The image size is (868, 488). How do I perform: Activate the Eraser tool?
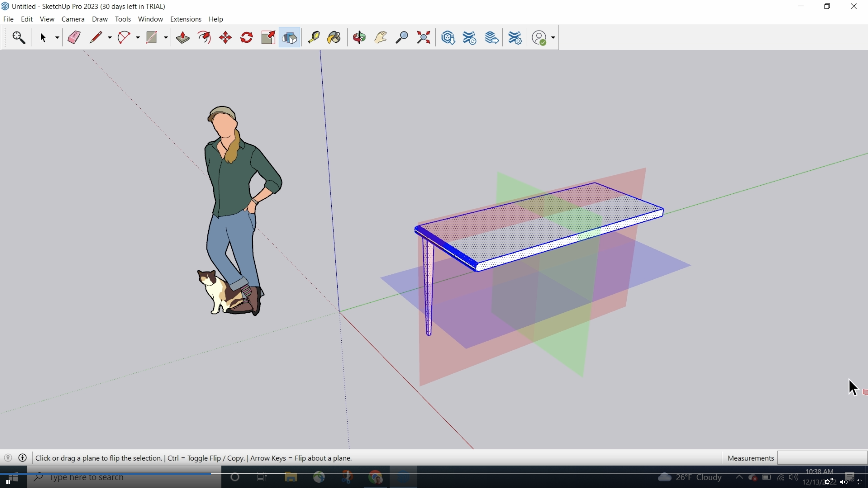coord(73,37)
